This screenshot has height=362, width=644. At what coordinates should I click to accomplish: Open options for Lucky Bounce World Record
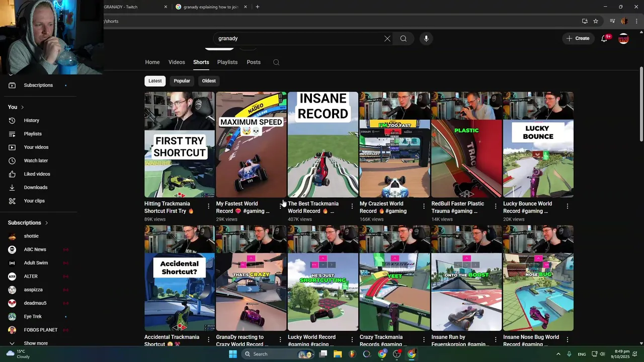pyautogui.click(x=568, y=206)
